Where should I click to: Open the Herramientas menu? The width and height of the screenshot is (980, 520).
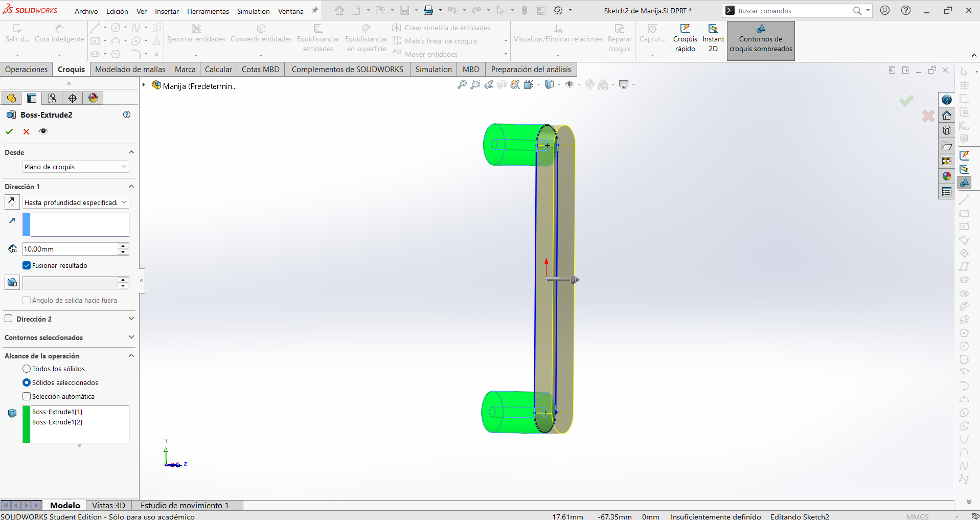208,11
